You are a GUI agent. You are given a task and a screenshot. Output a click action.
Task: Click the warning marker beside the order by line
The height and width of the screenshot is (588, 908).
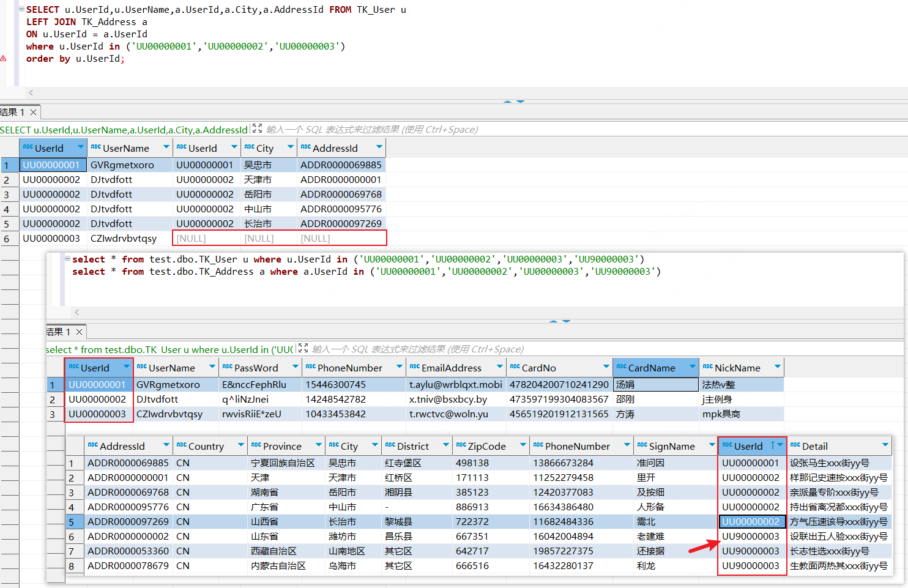[x=4, y=59]
